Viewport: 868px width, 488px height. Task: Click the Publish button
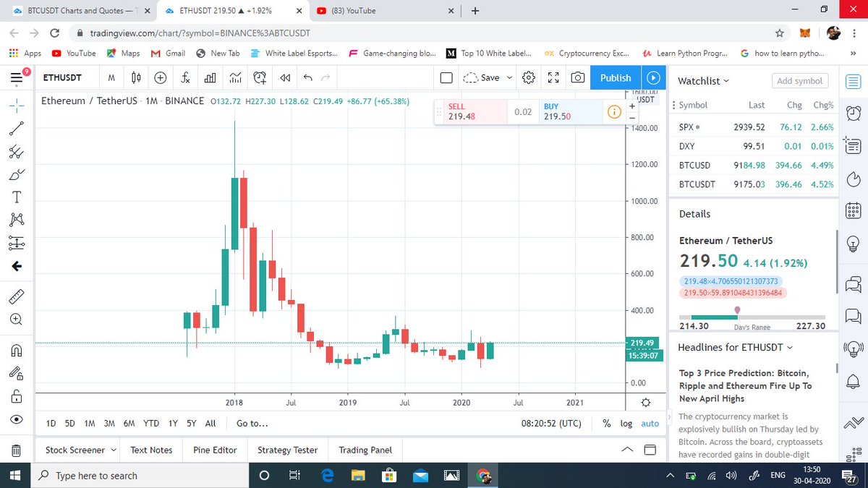(x=616, y=77)
